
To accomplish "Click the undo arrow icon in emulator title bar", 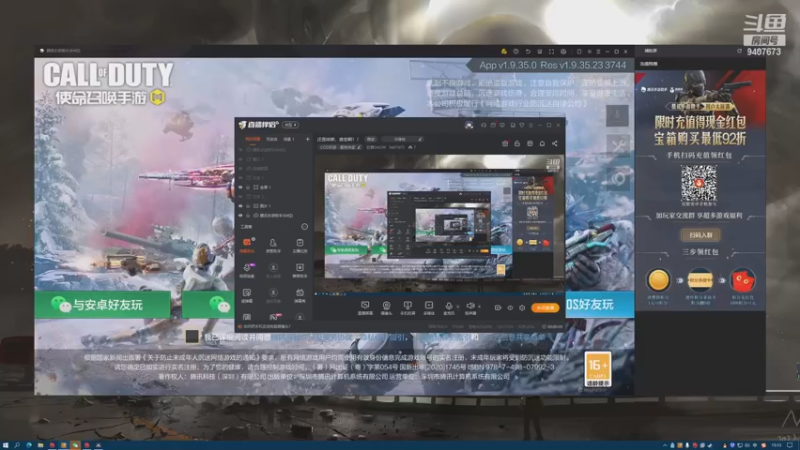I will [528, 52].
